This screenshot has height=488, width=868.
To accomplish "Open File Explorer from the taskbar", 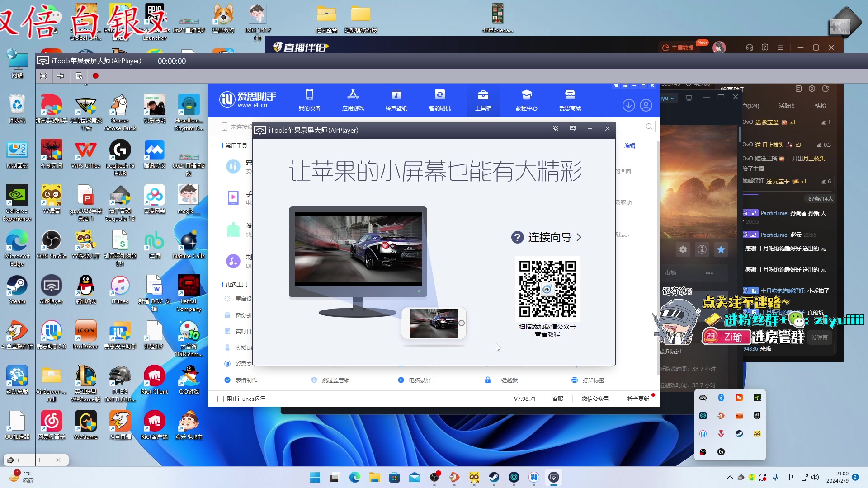I will [x=374, y=477].
